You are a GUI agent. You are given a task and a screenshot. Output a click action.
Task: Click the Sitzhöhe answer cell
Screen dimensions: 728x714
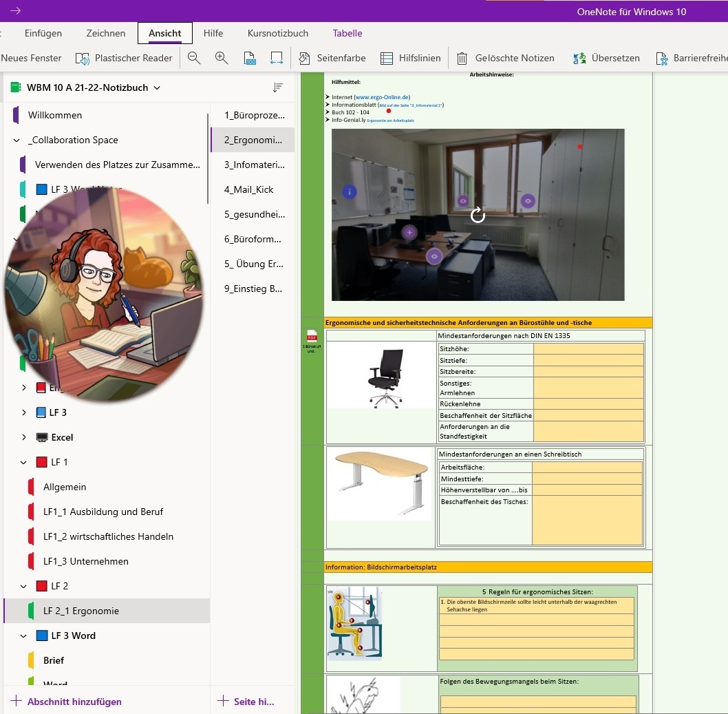coord(588,349)
